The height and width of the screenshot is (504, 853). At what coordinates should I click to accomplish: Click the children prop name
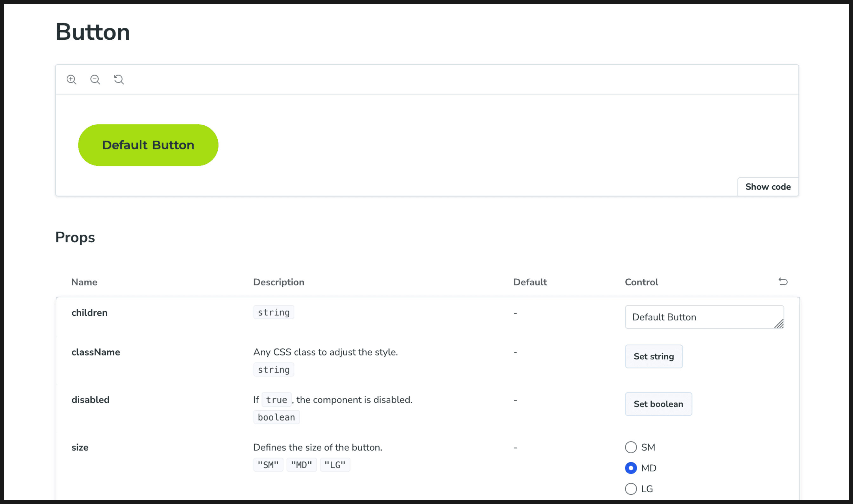point(89,313)
